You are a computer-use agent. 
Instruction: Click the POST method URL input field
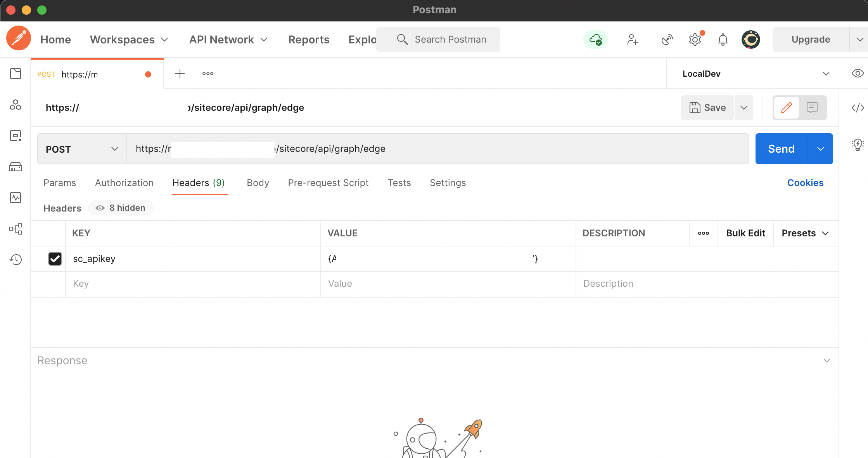pos(436,148)
